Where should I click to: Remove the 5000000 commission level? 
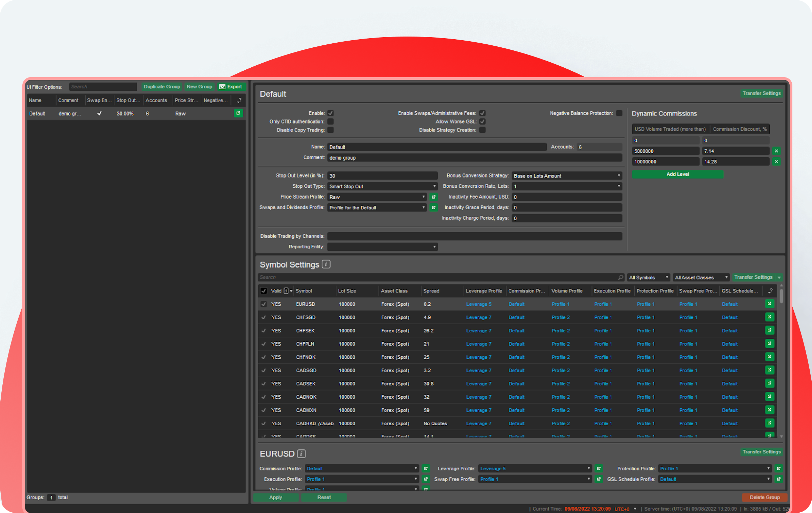tap(776, 151)
